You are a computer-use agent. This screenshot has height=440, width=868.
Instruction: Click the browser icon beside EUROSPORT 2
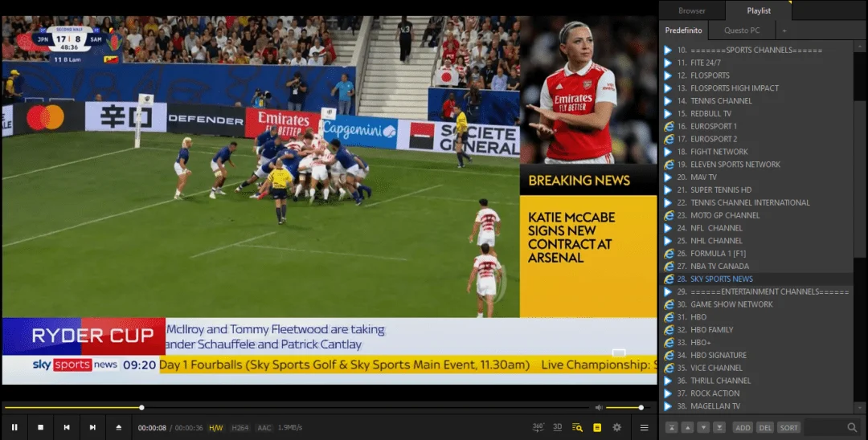click(x=669, y=139)
